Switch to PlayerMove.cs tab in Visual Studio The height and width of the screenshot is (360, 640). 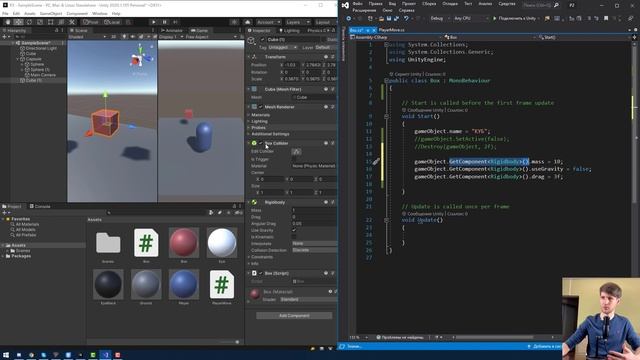coord(391,30)
